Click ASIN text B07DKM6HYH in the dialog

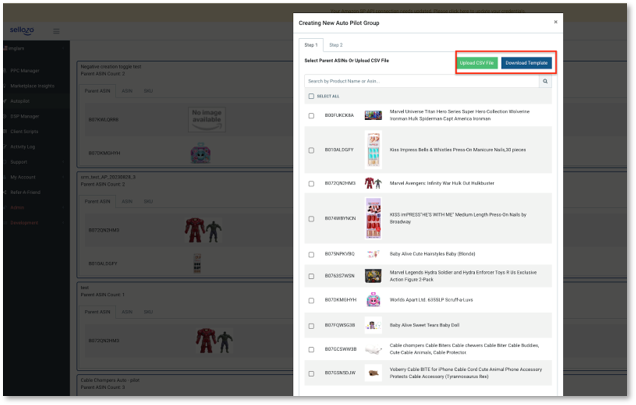tap(340, 300)
